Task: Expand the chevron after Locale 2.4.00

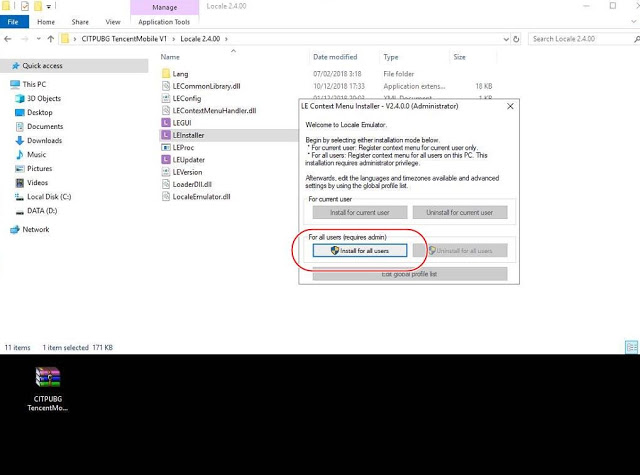Action: tap(227, 39)
